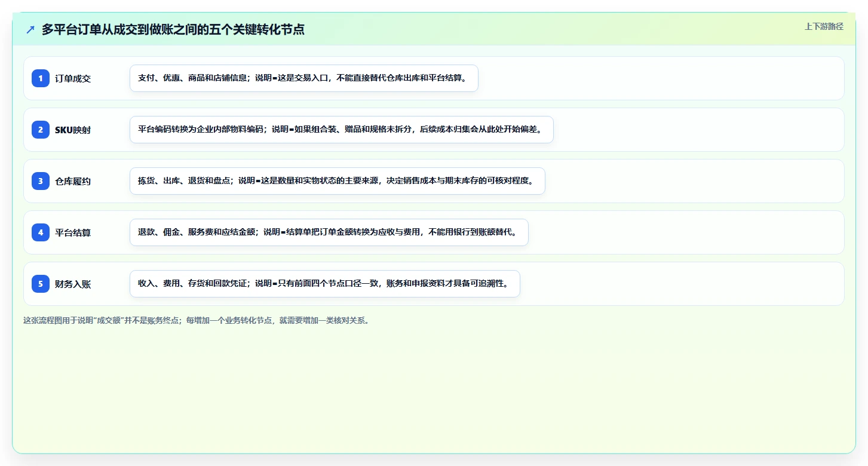Screen dimensions: 868x466
Task: Click the 财务入账 step label
Action: click(73, 284)
